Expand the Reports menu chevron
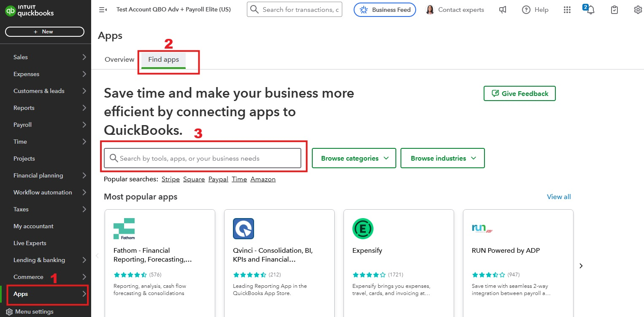Viewport: 644px width, 317px height. point(84,108)
